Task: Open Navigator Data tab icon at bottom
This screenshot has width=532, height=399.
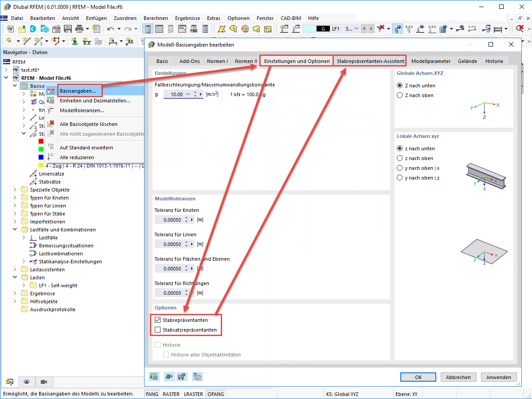Action: click(x=10, y=382)
